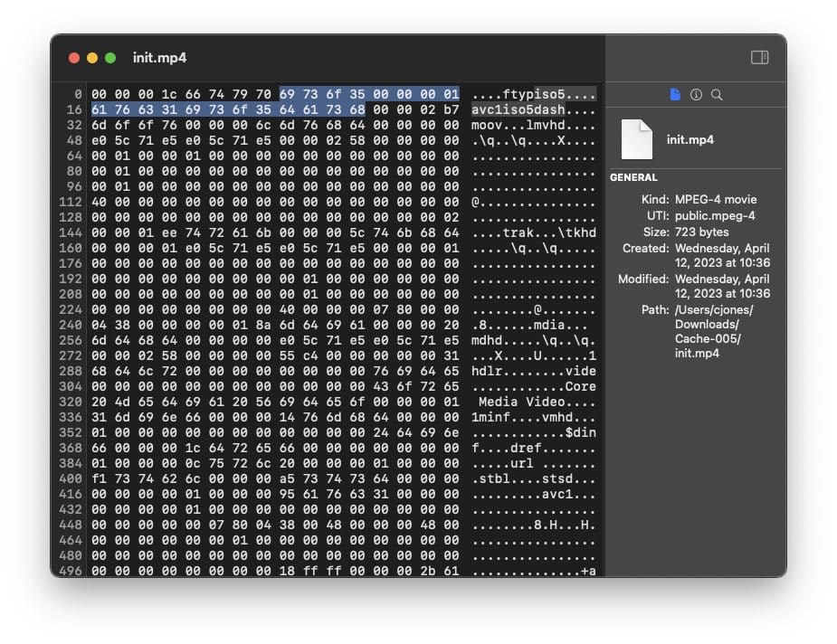Collapse the GENERAL section header
This screenshot has height=644, width=837.
tap(633, 177)
